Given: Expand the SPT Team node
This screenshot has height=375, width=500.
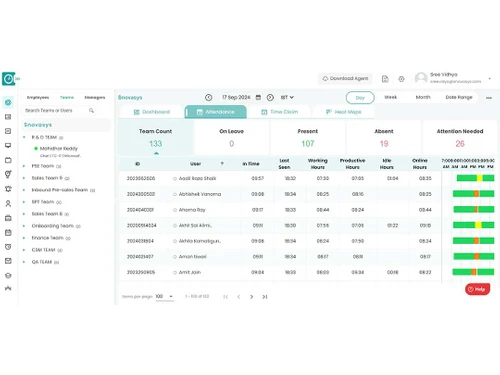Looking at the screenshot, I should point(24,202).
